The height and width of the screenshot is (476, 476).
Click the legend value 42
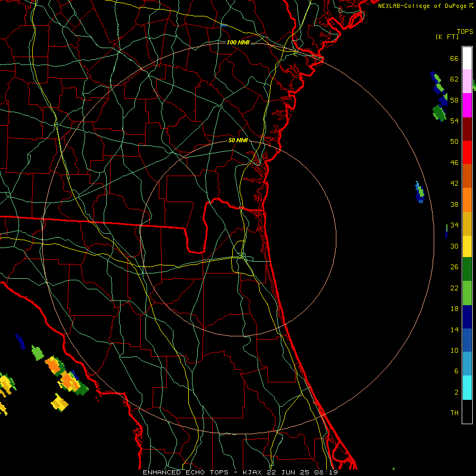(x=454, y=184)
